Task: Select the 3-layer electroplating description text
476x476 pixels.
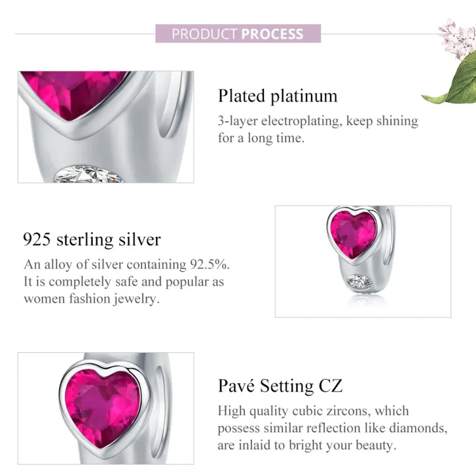Action: [x=317, y=129]
